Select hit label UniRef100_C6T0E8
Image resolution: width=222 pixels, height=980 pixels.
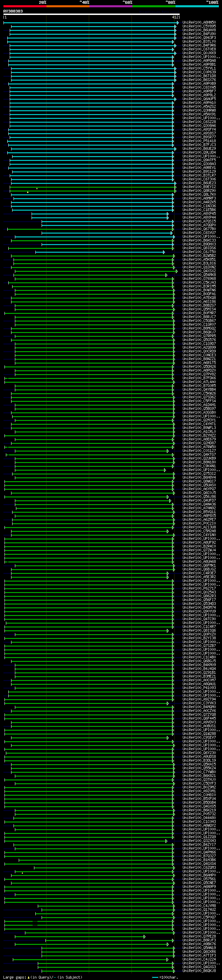(199, 49)
